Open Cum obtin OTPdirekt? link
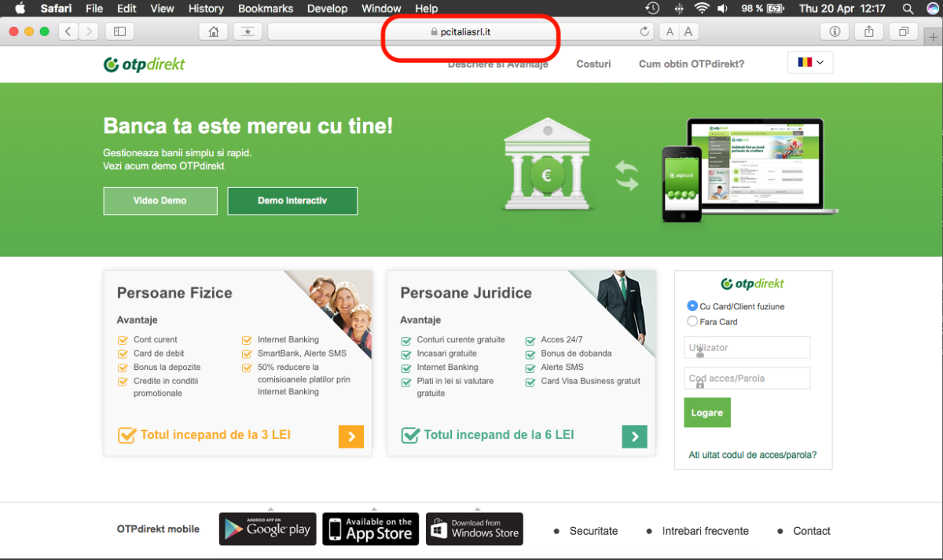 [x=692, y=64]
